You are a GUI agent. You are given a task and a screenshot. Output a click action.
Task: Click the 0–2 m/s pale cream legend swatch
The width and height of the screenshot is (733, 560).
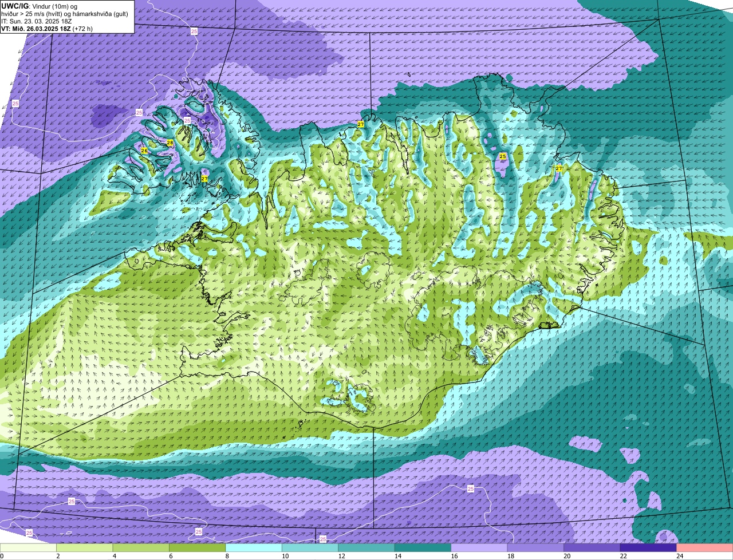[29, 547]
